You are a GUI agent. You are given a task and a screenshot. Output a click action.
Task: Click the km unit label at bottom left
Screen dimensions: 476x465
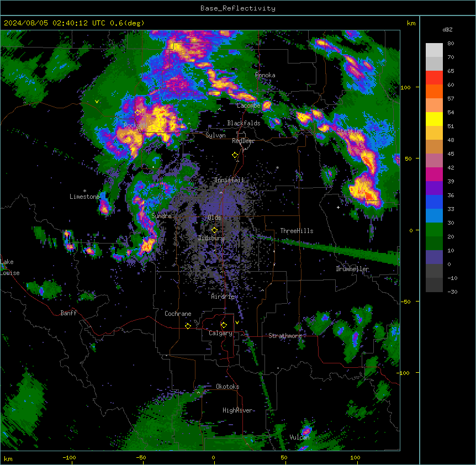pos(8,459)
